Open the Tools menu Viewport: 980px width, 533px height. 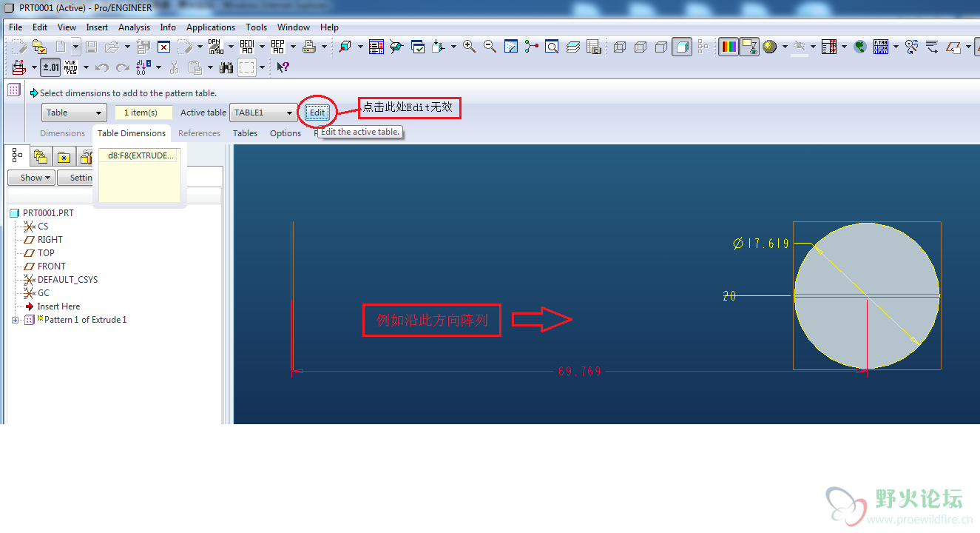pos(257,27)
